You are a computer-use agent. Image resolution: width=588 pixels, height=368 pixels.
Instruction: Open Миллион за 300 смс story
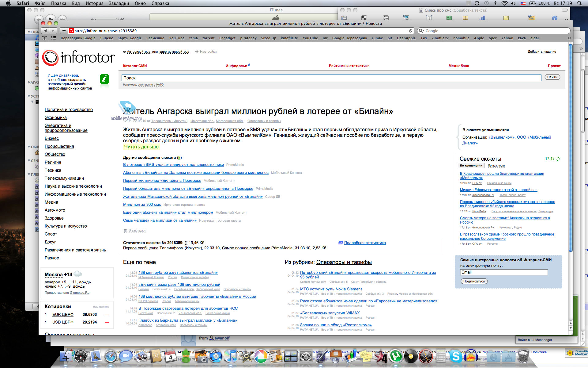(142, 205)
